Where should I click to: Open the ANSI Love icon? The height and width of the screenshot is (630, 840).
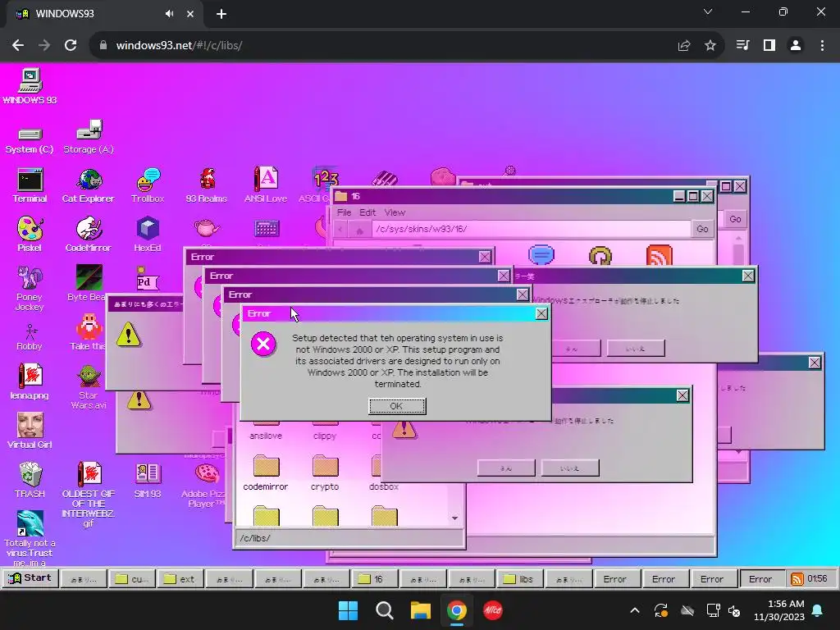coord(265,185)
